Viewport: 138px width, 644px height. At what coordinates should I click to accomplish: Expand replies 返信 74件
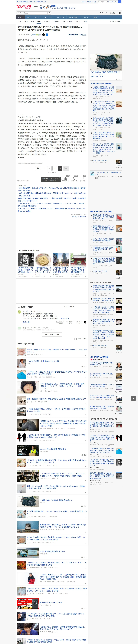26,322
